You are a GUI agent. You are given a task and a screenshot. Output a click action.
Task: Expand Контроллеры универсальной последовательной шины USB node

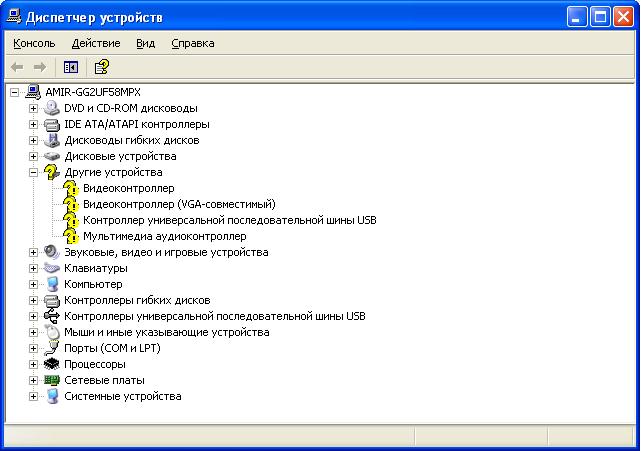[x=33, y=316]
